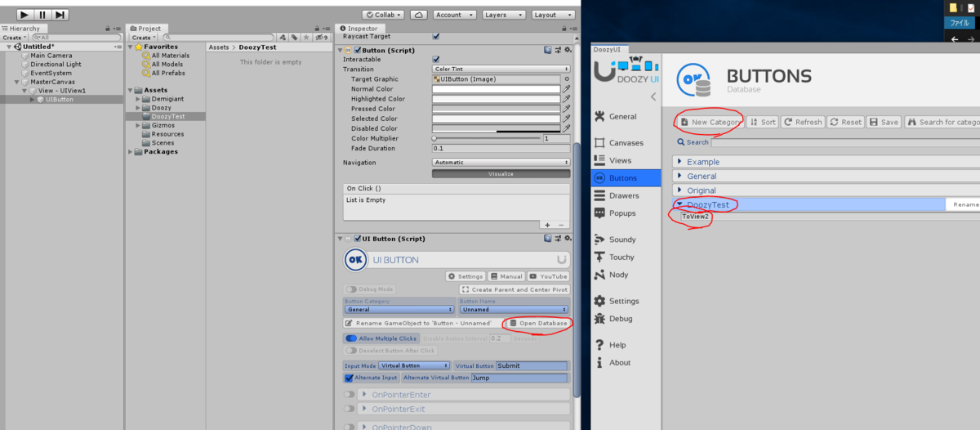980x430 pixels.
Task: Adjust the Color Multiplier slider
Action: pyautogui.click(x=486, y=138)
